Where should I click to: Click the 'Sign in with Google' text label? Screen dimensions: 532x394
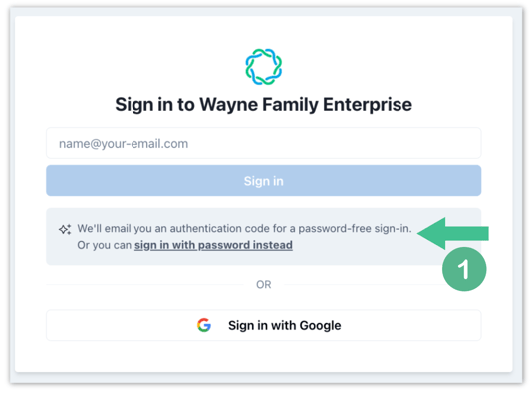click(x=284, y=325)
